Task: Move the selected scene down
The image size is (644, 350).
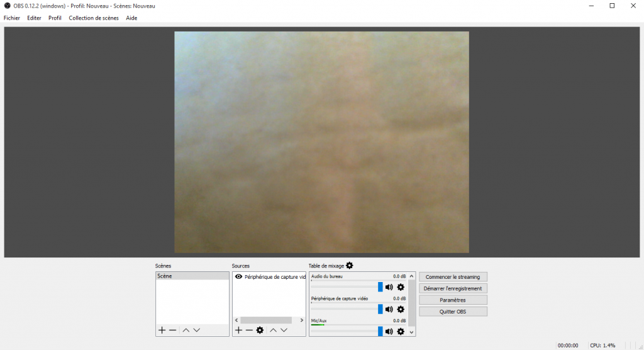Action: click(x=197, y=330)
